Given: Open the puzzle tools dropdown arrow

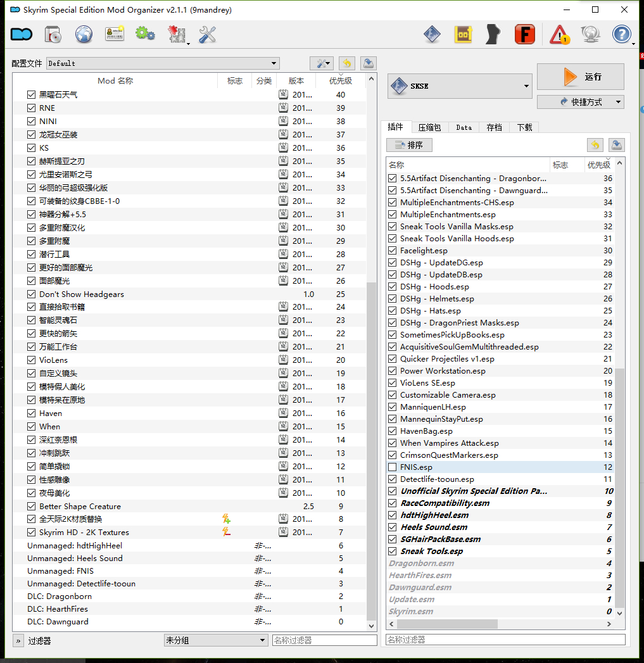Looking at the screenshot, I should coord(188,44).
